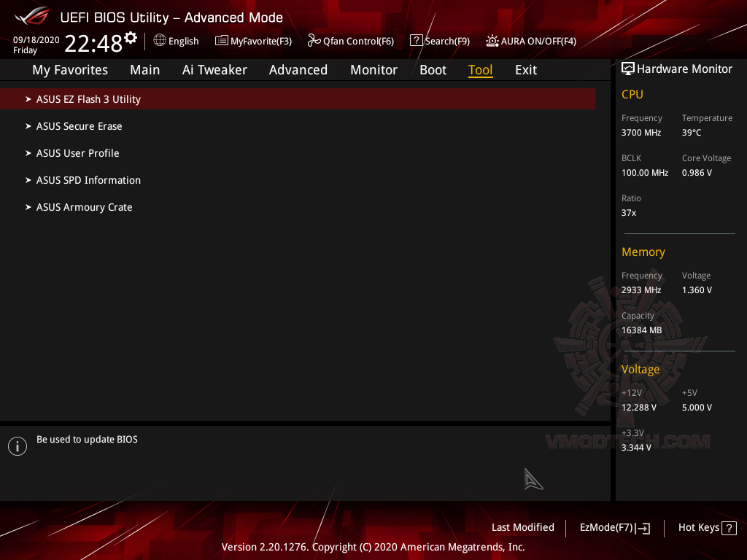Screen dimensions: 747x560
Task: Click the divider line under CPU readings
Action: coord(679,233)
